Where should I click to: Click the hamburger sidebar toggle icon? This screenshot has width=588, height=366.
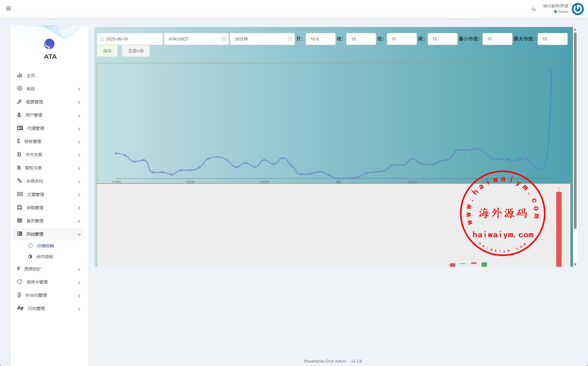(8, 8)
